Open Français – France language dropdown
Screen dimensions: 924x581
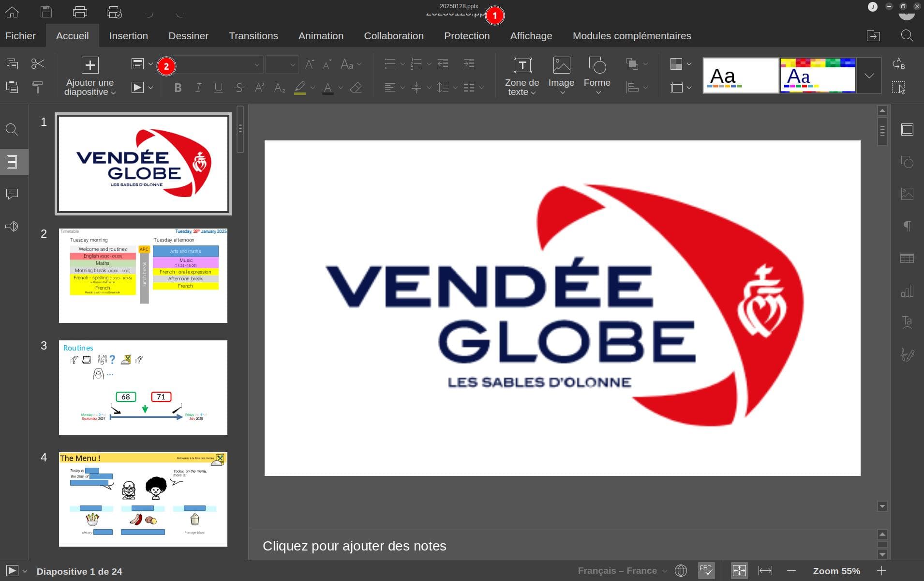pyautogui.click(x=622, y=571)
